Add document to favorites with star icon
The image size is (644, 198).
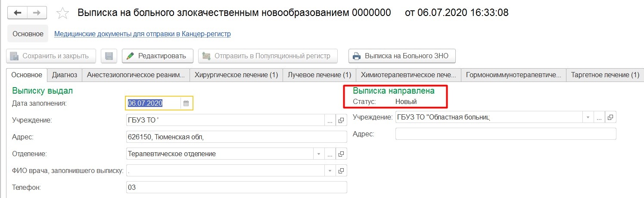click(x=63, y=13)
